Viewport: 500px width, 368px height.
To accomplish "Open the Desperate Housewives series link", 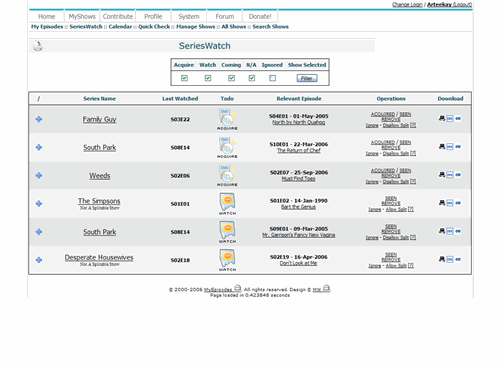I will 99,257.
